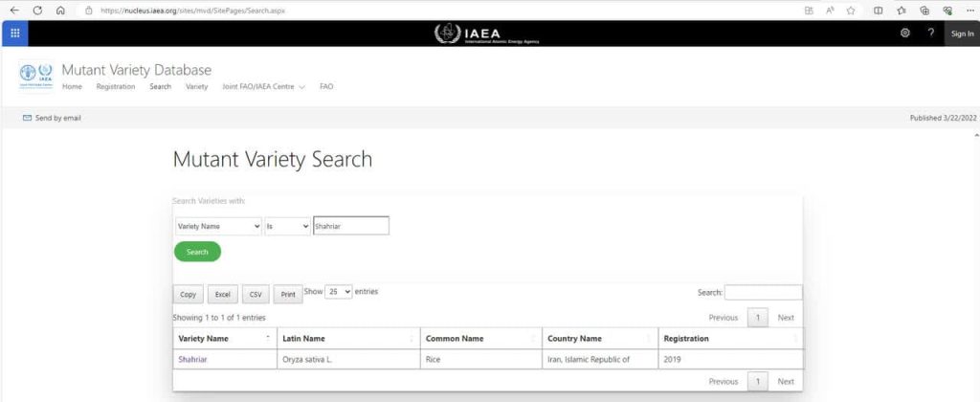Open browser split screen view icon
The image size is (980, 402).
point(878,11)
